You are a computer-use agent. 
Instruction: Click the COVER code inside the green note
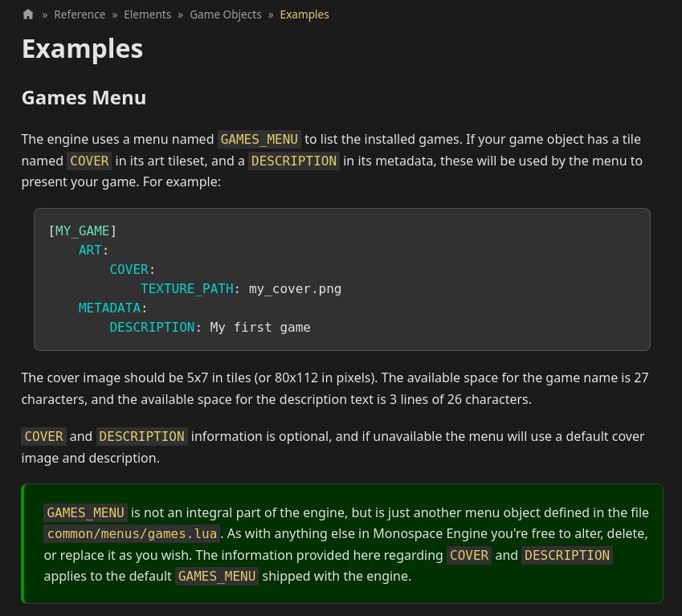pos(469,555)
